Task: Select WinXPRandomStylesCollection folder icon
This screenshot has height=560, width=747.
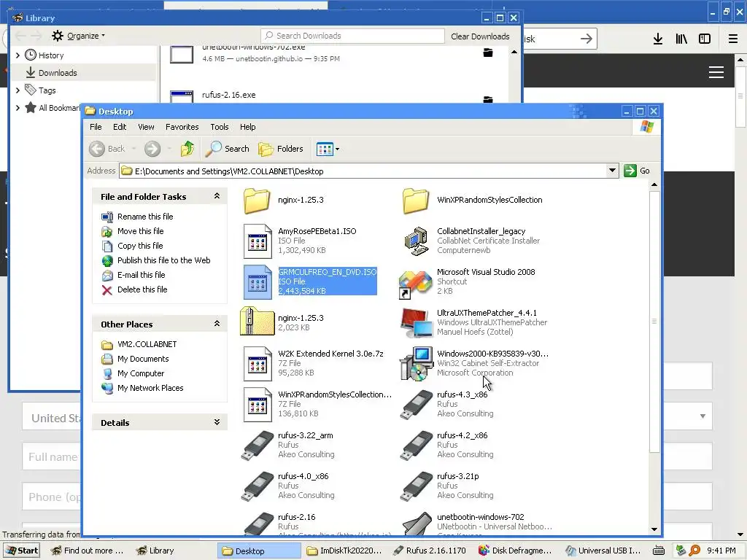Action: pyautogui.click(x=415, y=201)
